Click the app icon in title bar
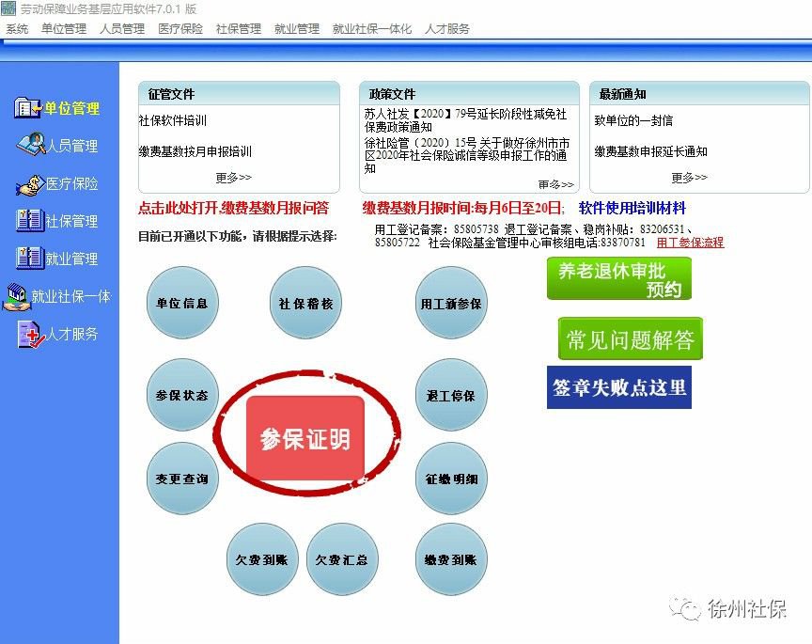 coord(8,8)
